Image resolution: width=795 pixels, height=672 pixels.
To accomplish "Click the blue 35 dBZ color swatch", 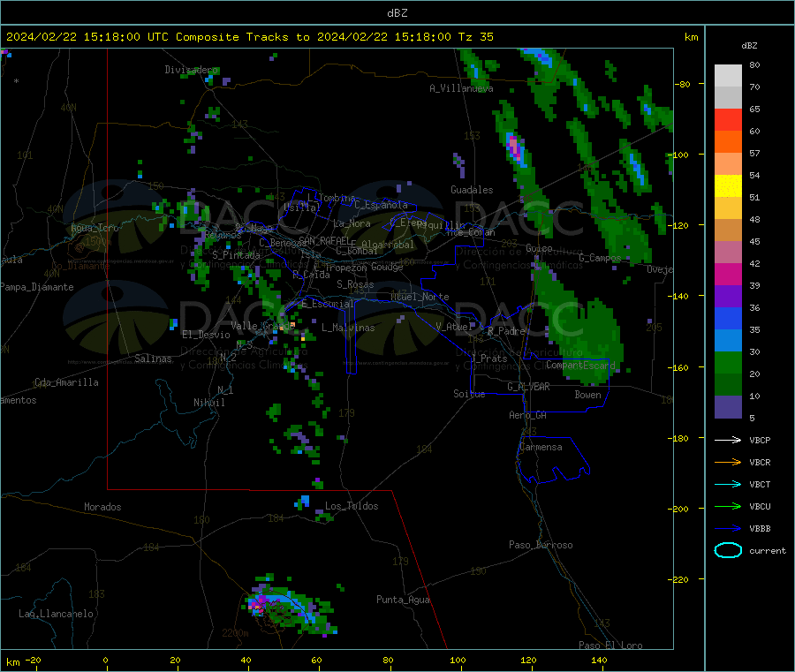I will click(728, 318).
